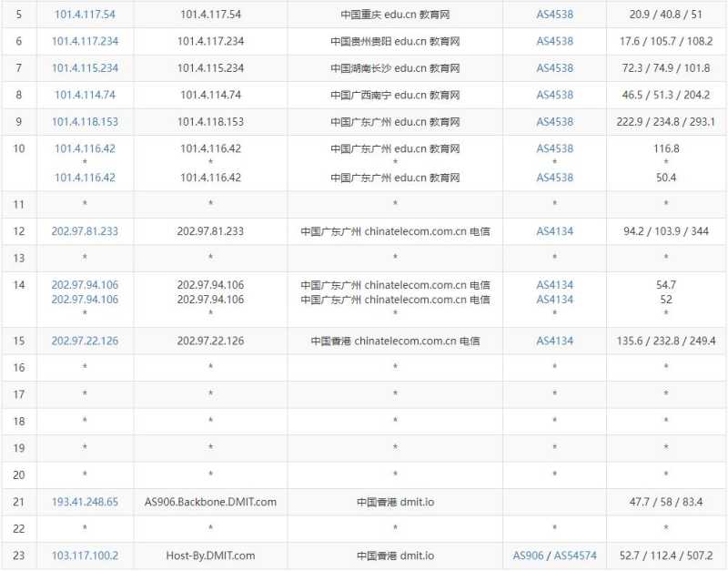Select the Host-By.DMIT.com hostname cell

[210, 556]
